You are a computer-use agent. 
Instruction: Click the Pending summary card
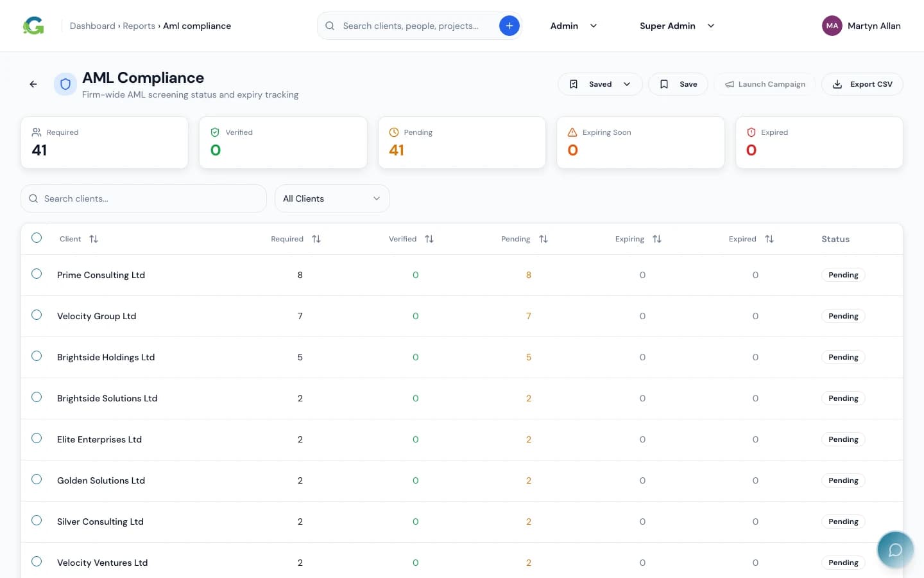(462, 143)
